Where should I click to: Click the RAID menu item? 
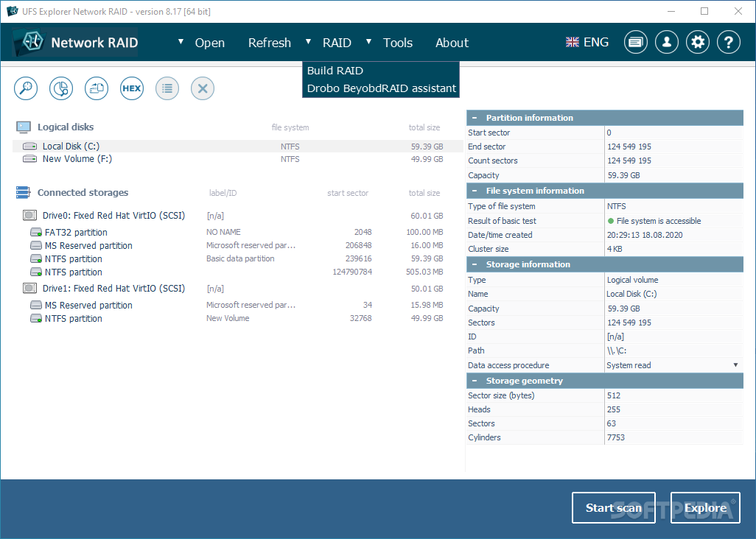click(x=337, y=43)
